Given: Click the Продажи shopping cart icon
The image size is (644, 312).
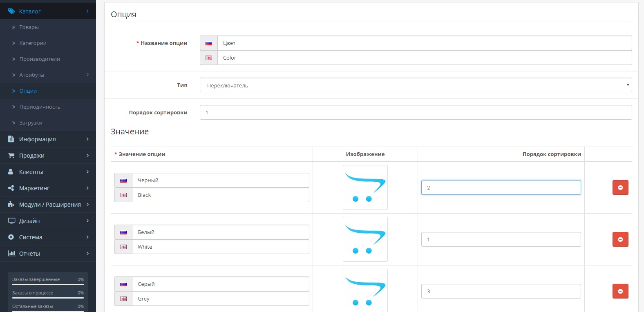Looking at the screenshot, I should pyautogui.click(x=11, y=156).
